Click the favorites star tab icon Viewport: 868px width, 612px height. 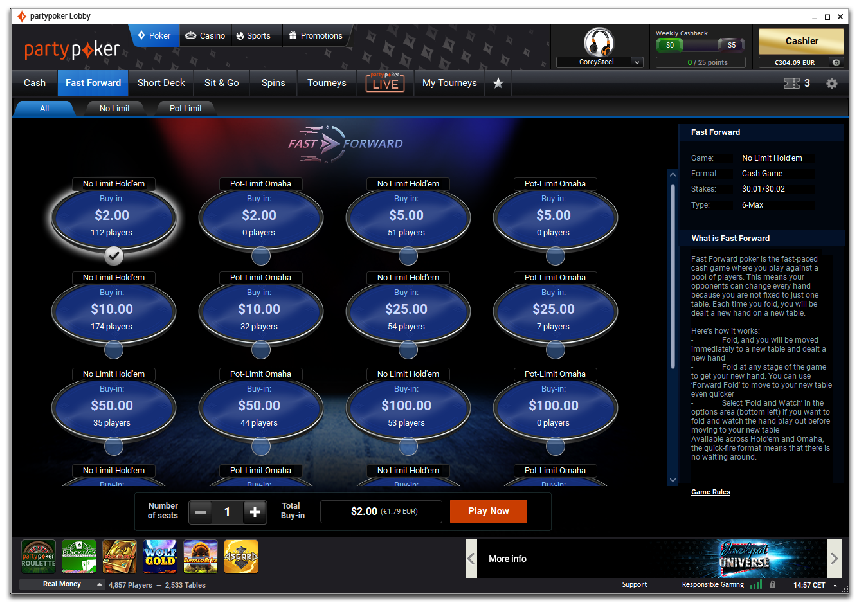point(498,83)
